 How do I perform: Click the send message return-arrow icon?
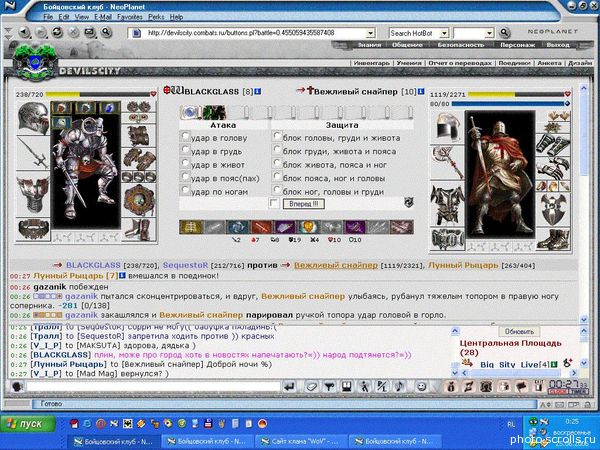290,387
